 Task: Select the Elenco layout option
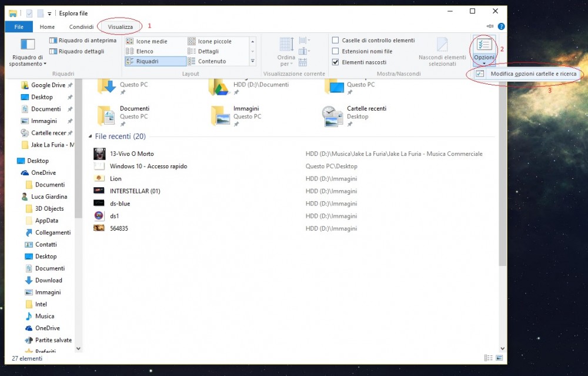[x=144, y=52]
